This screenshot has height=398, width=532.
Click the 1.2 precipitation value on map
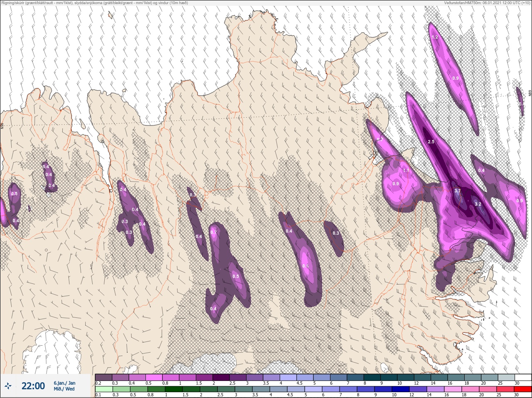(x=435, y=37)
